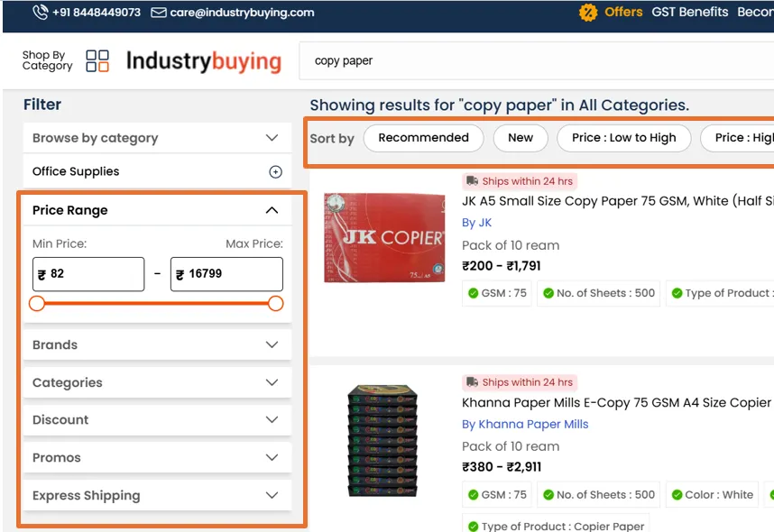Click the email envelope icon

(159, 13)
